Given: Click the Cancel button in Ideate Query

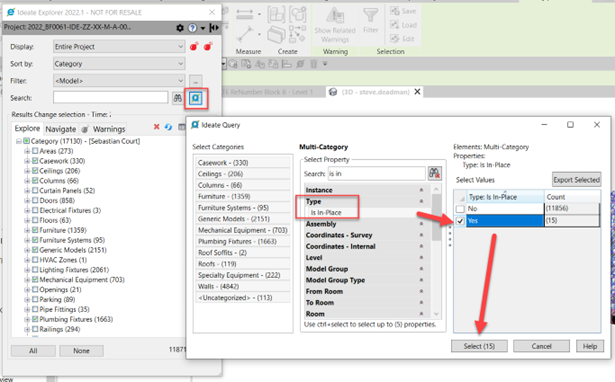Looking at the screenshot, I should (x=541, y=346).
